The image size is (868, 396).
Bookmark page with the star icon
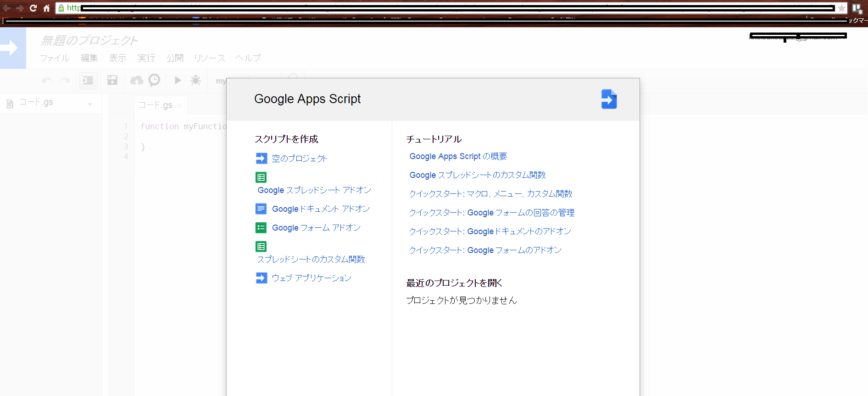point(841,8)
